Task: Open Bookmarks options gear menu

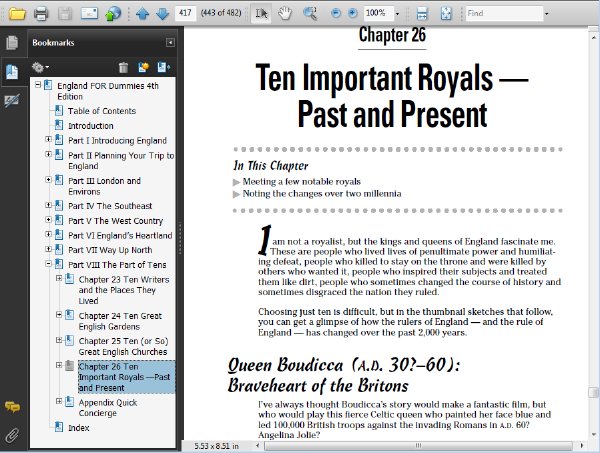Action: (40, 67)
